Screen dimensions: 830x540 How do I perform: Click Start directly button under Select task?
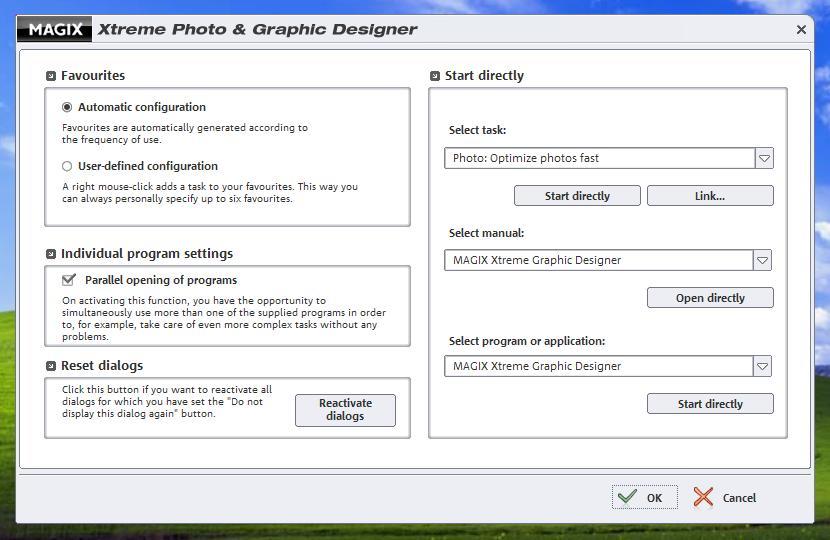coord(577,196)
